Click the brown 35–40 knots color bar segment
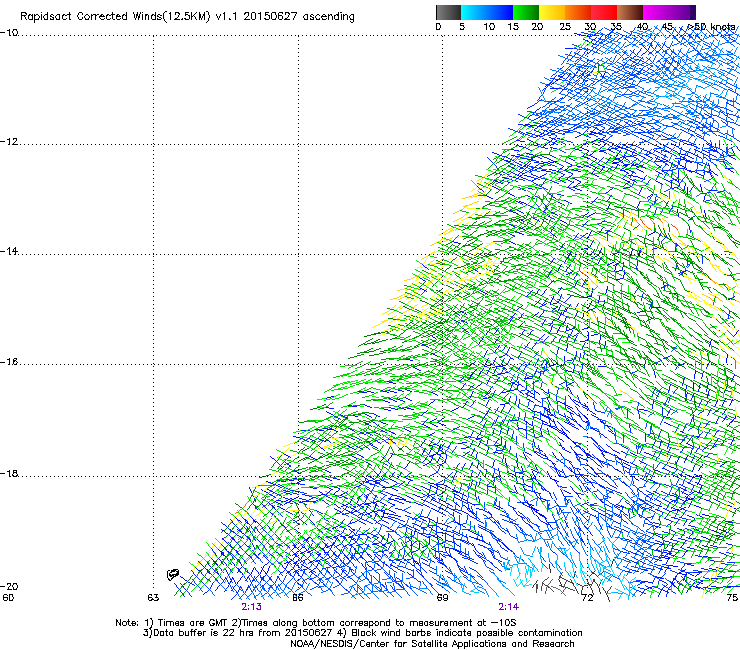740x650 pixels. (630, 12)
